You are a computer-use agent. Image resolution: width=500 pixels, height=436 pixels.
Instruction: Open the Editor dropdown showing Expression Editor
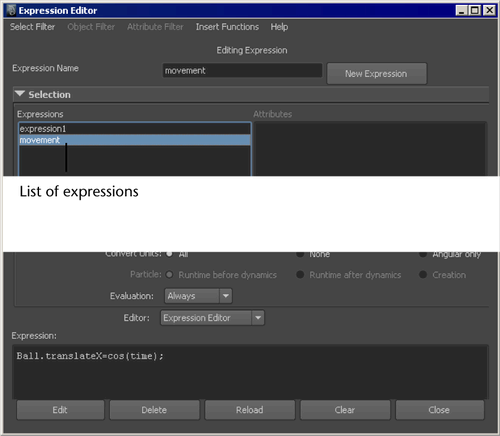point(212,318)
